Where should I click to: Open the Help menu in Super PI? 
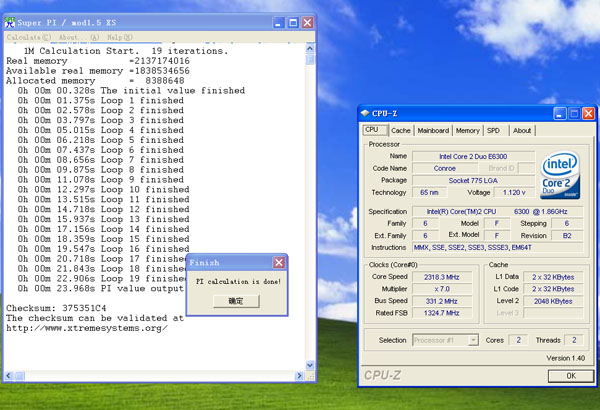[x=120, y=37]
